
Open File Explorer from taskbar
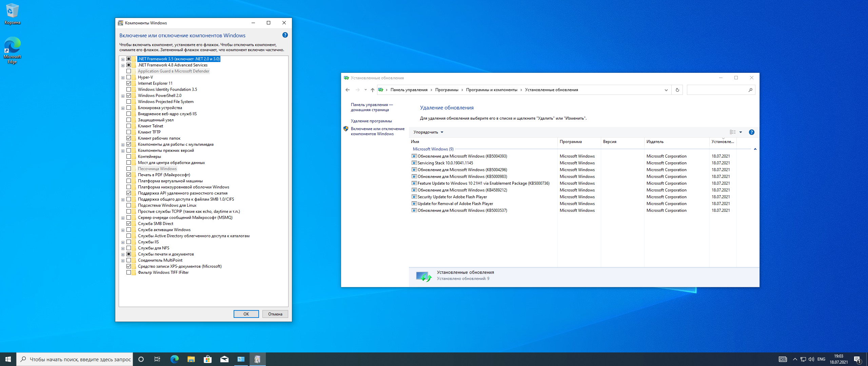[191, 359]
